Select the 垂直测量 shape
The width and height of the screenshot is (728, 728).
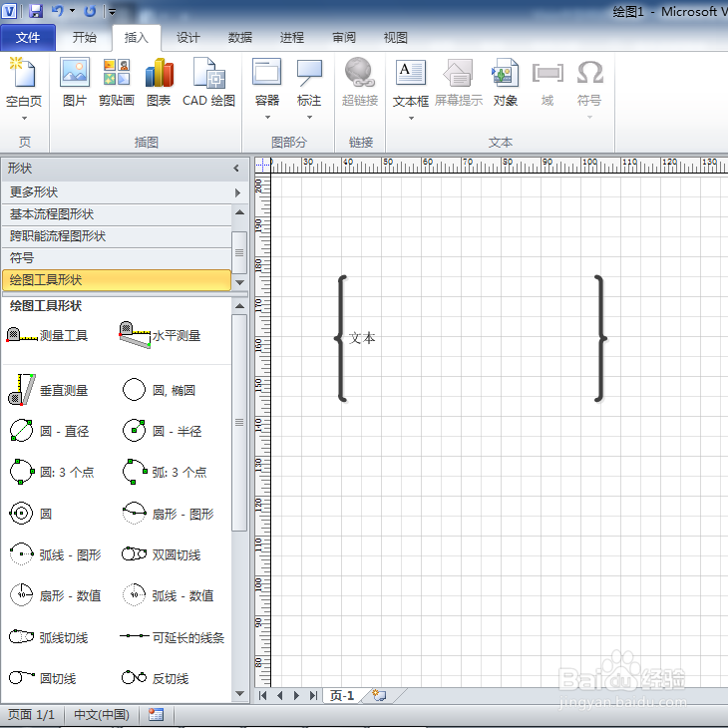[x=48, y=390]
